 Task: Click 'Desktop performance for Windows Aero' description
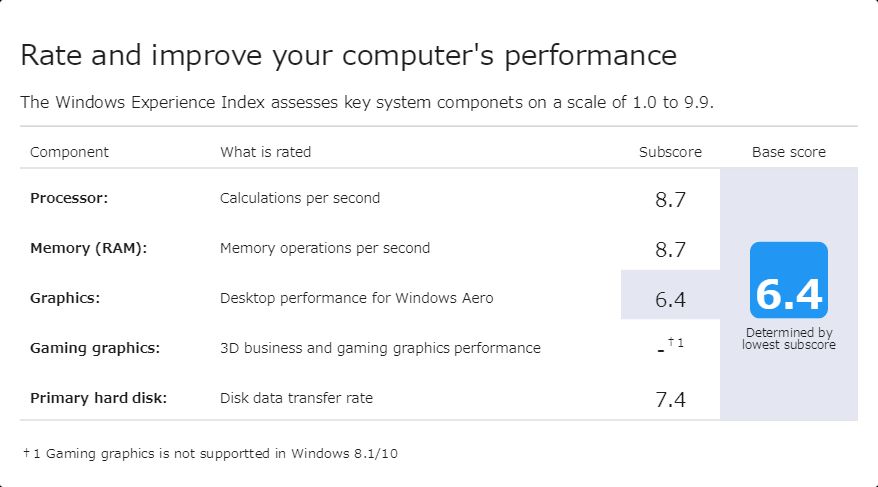coord(356,298)
